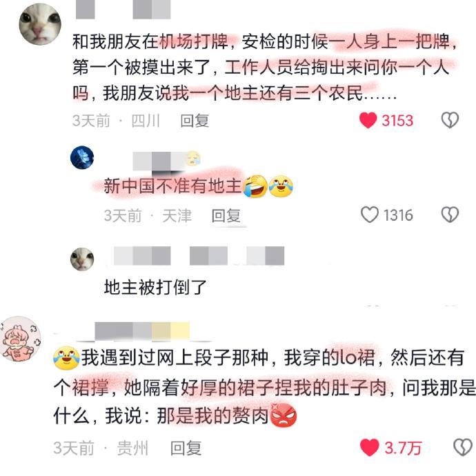The image size is (476, 476).
Task: Reply to the Sichuan comment via 回复
Action: click(x=195, y=121)
